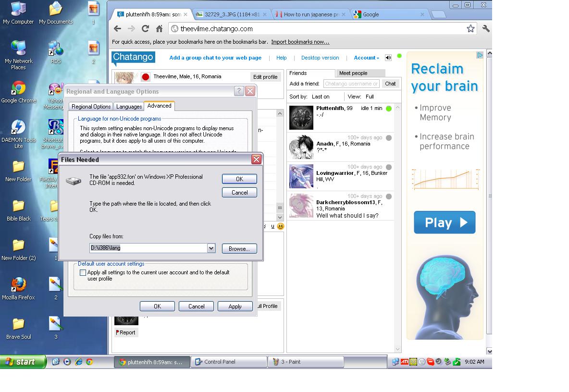The image size is (569, 392).
Task: Click Add a group chat link
Action: point(215,58)
